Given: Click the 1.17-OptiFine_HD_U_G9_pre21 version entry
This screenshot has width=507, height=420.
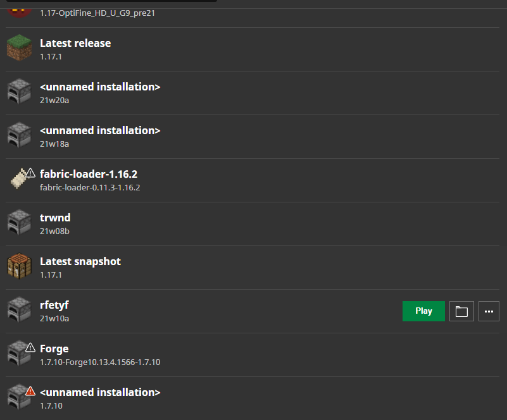Looking at the screenshot, I should (97, 13).
